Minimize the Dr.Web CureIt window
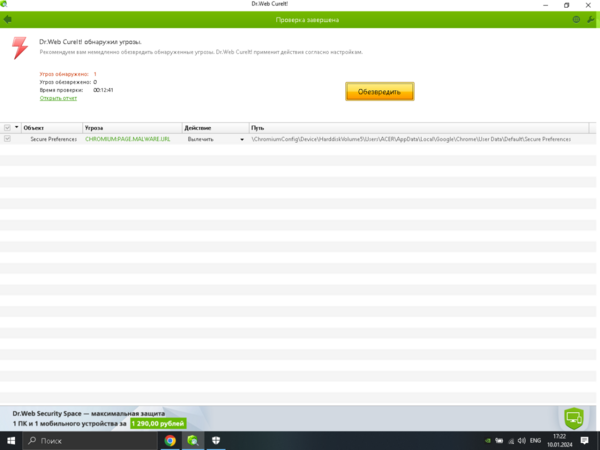This screenshot has height=450, width=600. (x=545, y=5)
